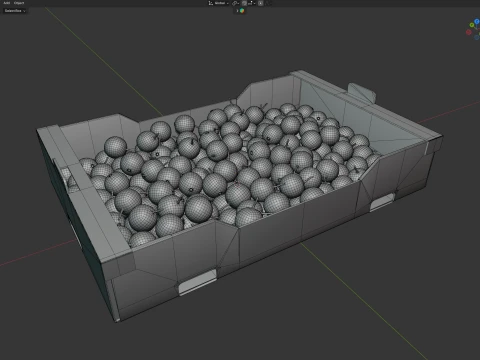The image size is (480, 360).
Task: Click the green Y axis gizmo ball
Action: click(x=472, y=25)
